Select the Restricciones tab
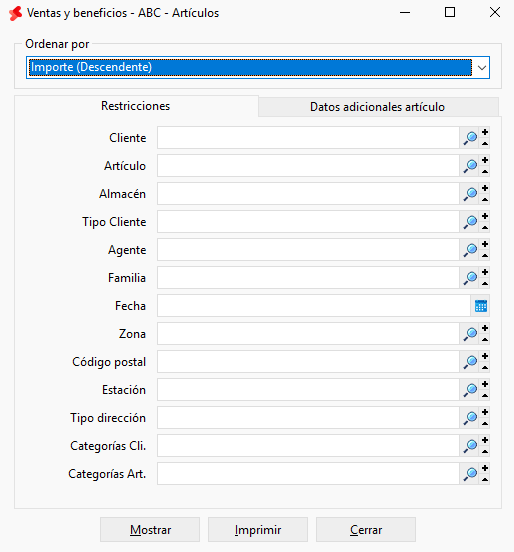 136,106
